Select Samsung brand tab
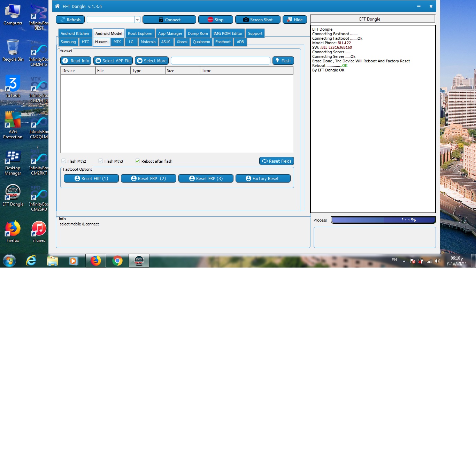 pyautogui.click(x=68, y=42)
